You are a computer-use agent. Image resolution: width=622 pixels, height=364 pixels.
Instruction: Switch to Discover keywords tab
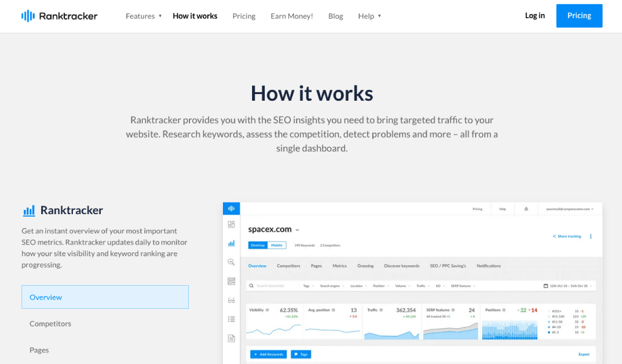click(x=402, y=266)
